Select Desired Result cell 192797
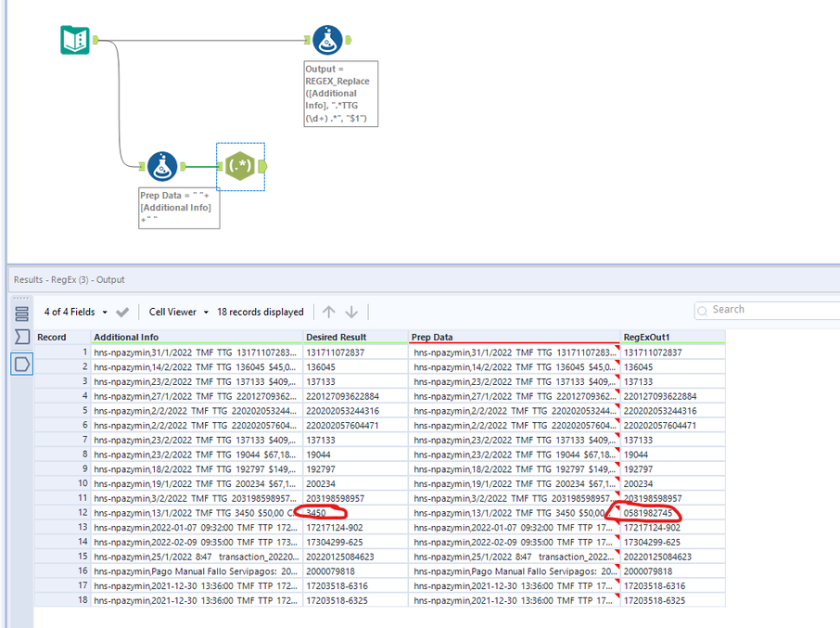The height and width of the screenshot is (628, 840). (355, 469)
